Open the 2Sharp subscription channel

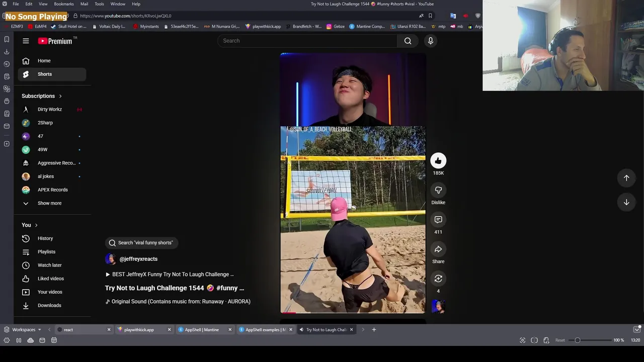[x=52, y=123]
